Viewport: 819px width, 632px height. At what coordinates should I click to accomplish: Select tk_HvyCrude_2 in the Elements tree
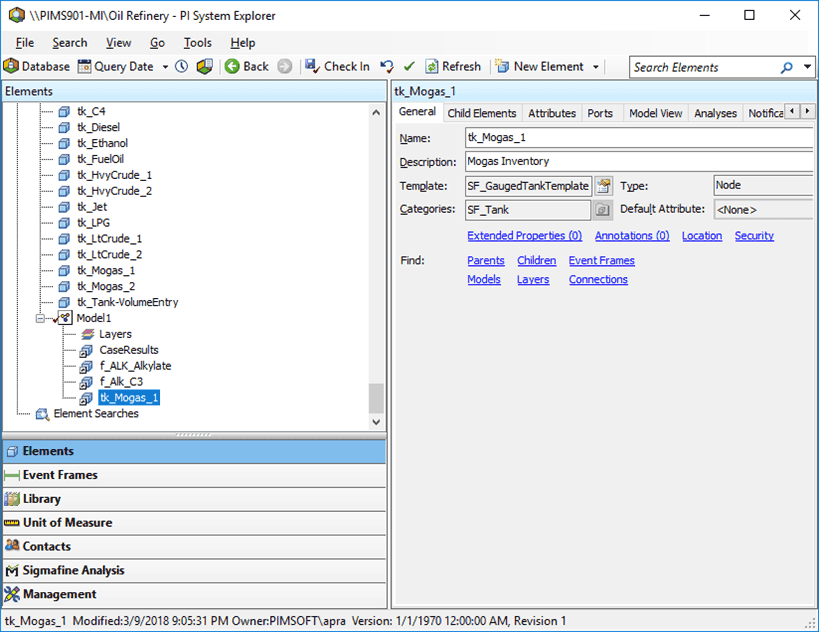pyautogui.click(x=114, y=191)
